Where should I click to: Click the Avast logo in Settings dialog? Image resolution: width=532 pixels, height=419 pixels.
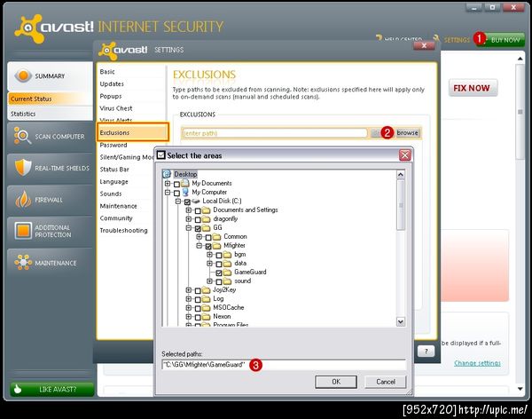123,51
